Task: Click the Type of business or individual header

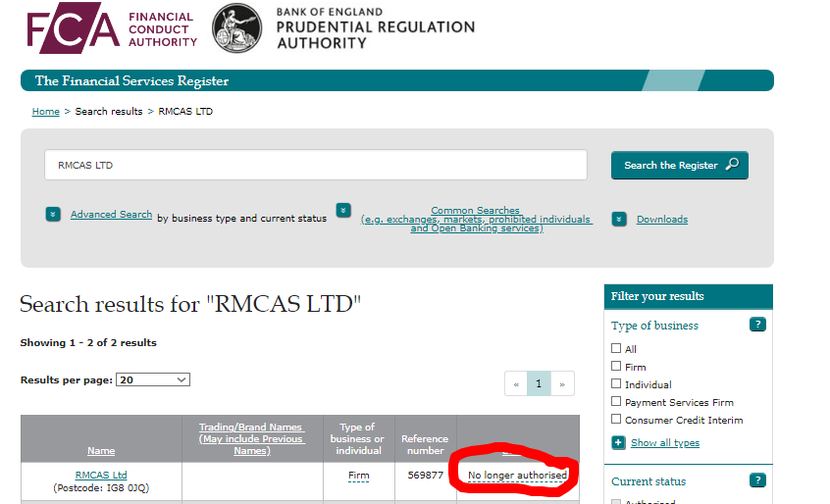Action: (x=358, y=438)
